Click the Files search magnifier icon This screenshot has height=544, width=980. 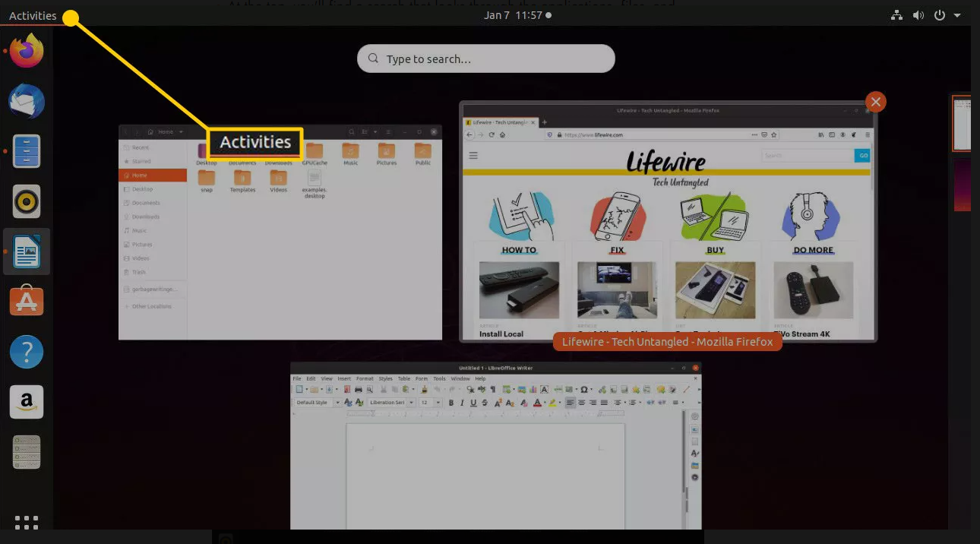pyautogui.click(x=352, y=132)
